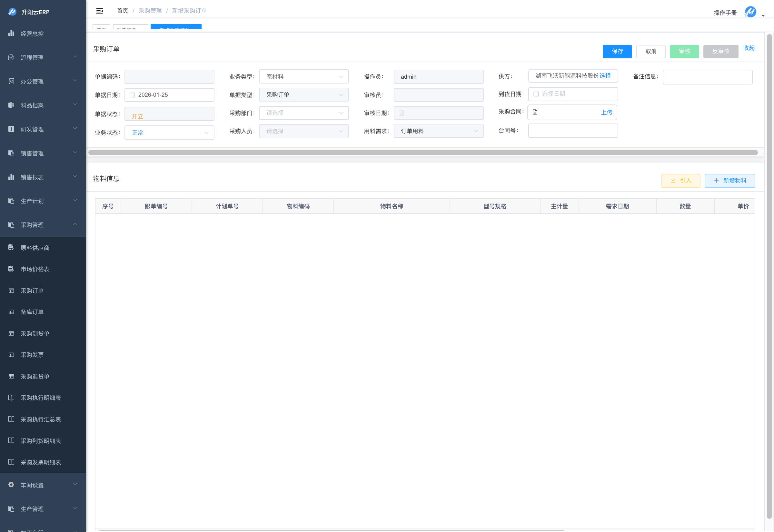774x532 pixels.
Task: Click the user avatar logo icon
Action: [x=750, y=12]
